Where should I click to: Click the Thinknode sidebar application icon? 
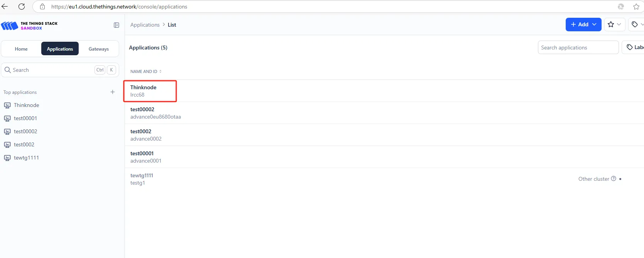(x=7, y=105)
